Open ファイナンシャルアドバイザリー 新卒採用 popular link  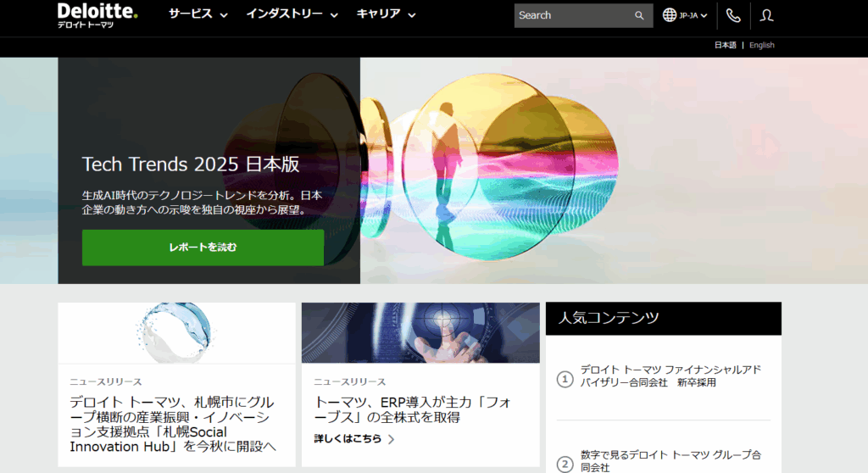click(670, 376)
